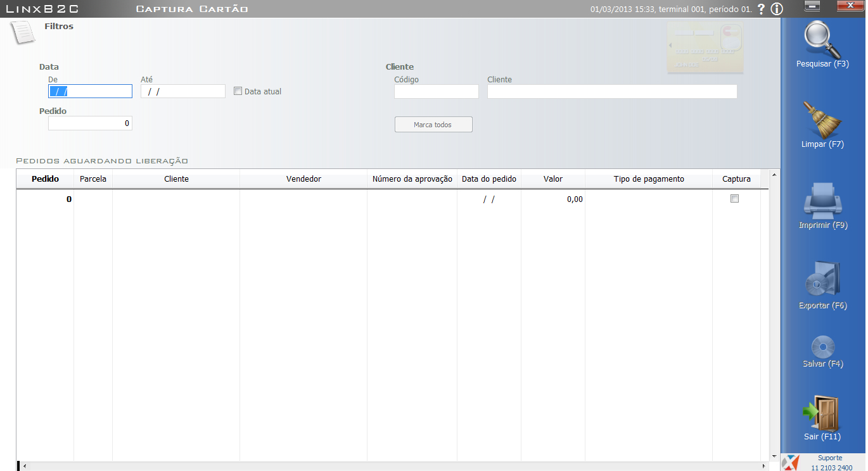Click the Pesquisar (F3) label
The width and height of the screenshot is (868, 471).
pos(822,64)
